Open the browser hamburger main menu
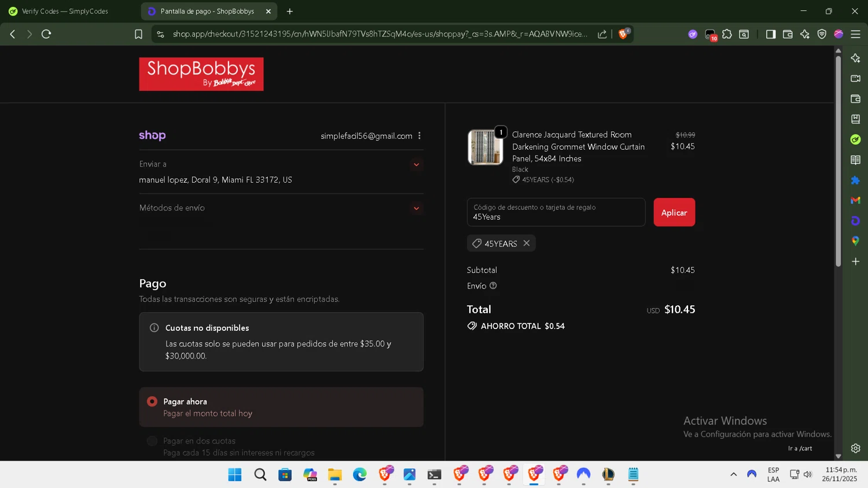 tap(856, 34)
